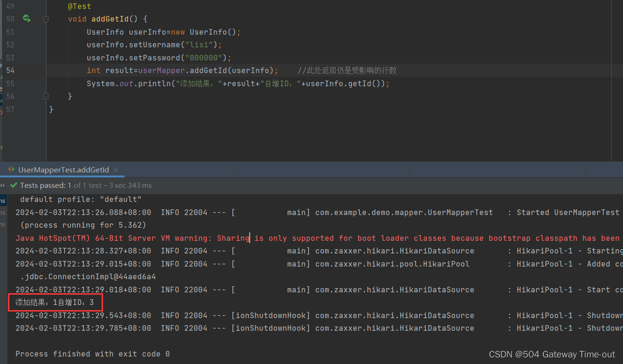The width and height of the screenshot is (623, 364).
Task: Click the '(process running for 5.362)' console line
Action: click(83, 225)
